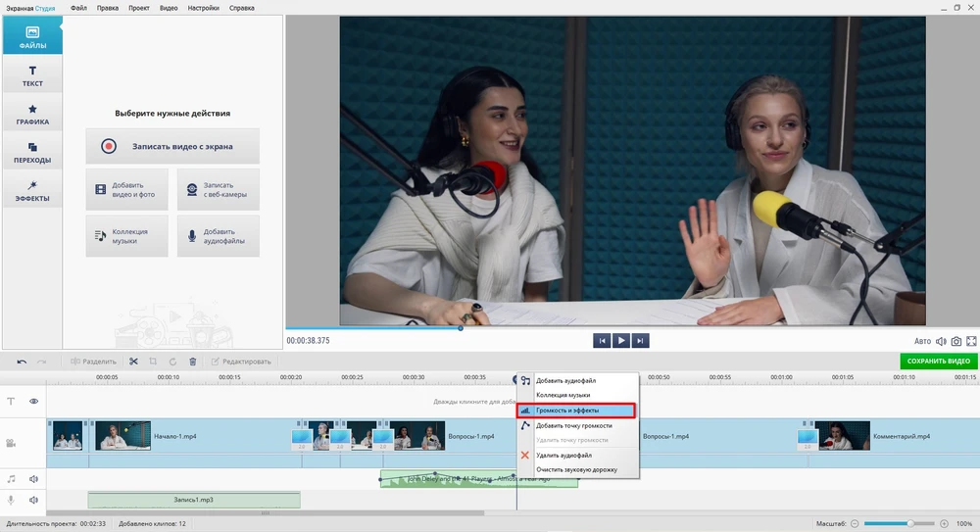Toggle text track visibility eye icon
980x532 pixels.
point(33,401)
